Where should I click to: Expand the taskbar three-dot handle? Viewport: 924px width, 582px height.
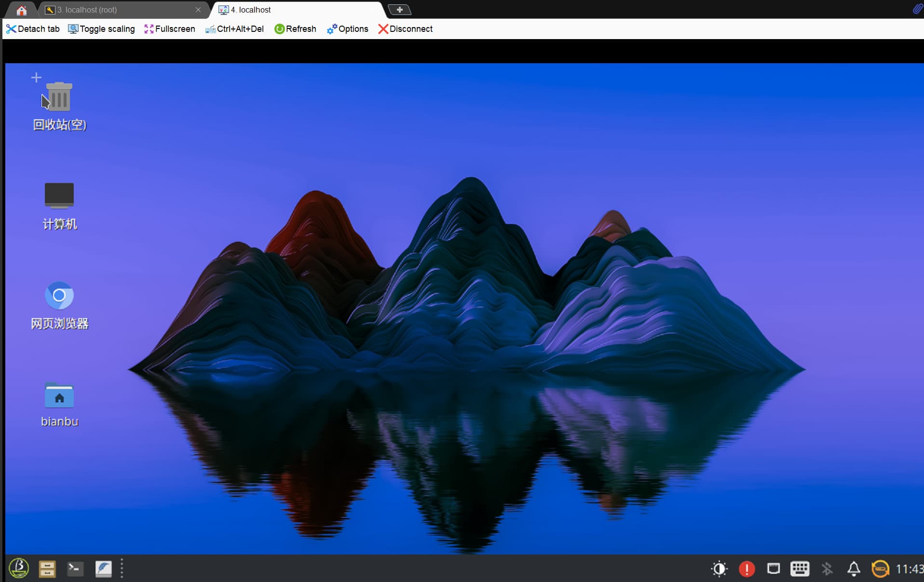(x=122, y=568)
